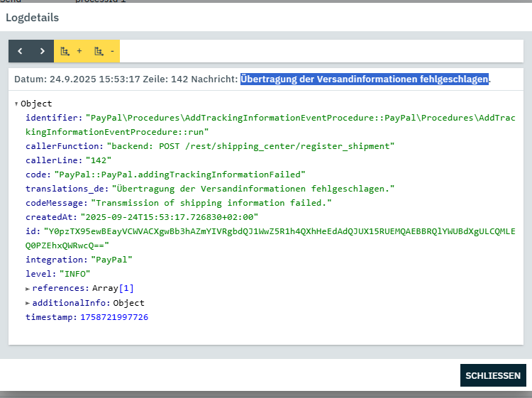
Task: Click the callerFunction POST value
Action: [x=251, y=146]
